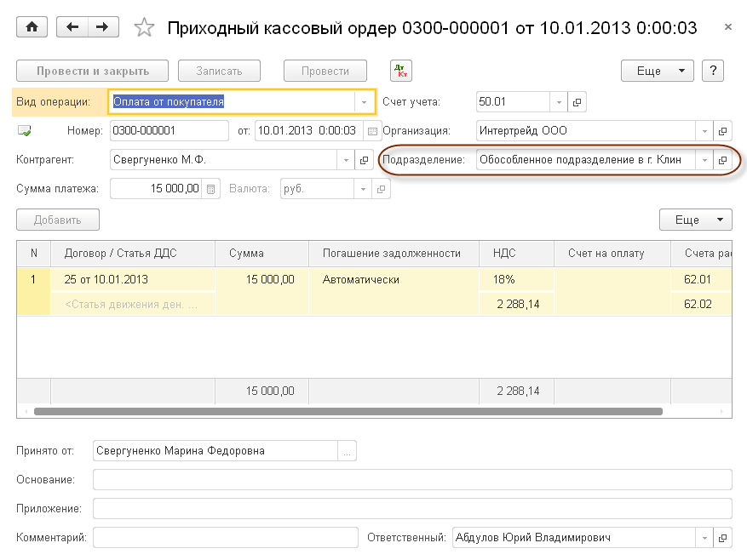
Task: Click the Home icon button
Action: [32, 27]
